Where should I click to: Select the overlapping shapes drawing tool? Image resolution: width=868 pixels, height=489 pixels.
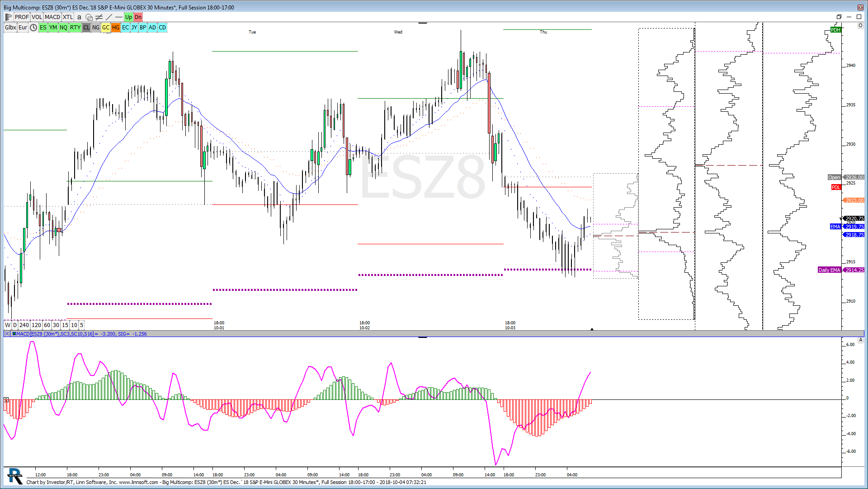(89, 17)
